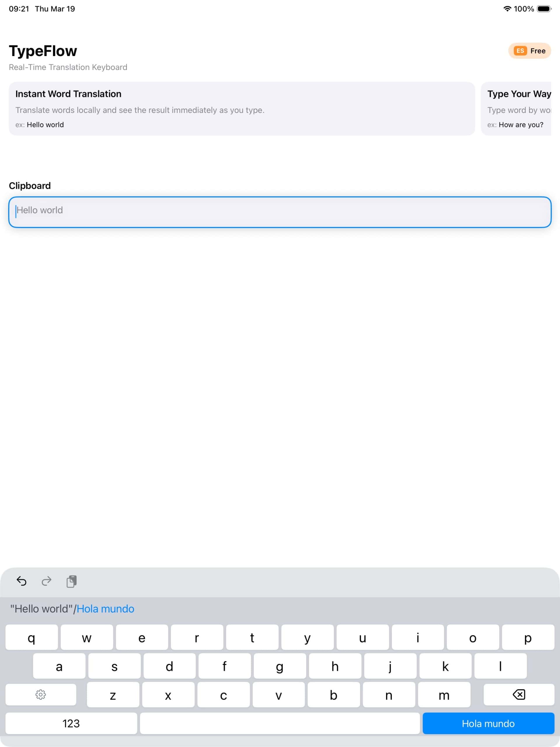Tap the v key
This screenshot has height=747, width=560.
[x=279, y=695]
